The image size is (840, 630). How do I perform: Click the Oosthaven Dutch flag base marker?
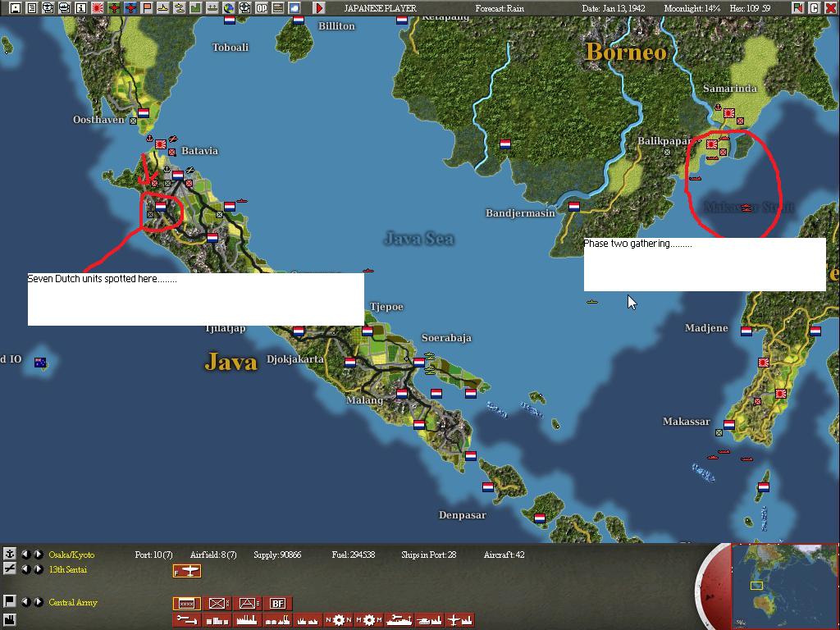[x=144, y=113]
